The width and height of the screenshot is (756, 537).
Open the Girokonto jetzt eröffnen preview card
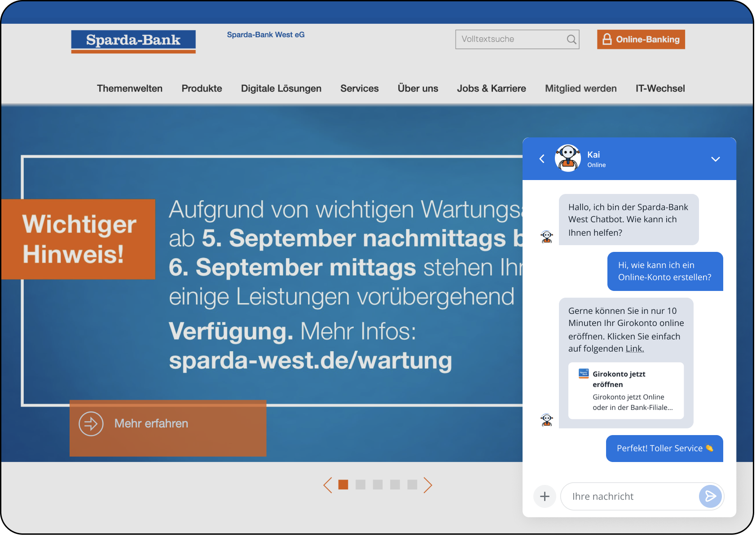626,391
